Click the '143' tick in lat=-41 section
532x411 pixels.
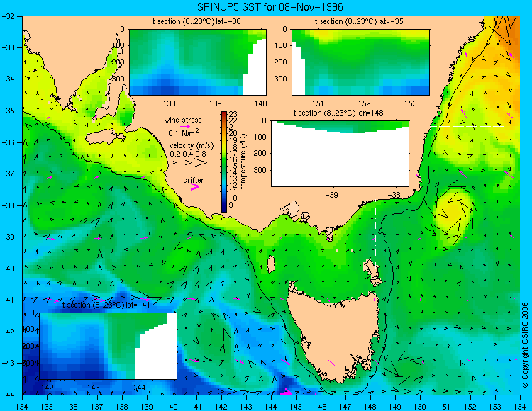(x=94, y=388)
